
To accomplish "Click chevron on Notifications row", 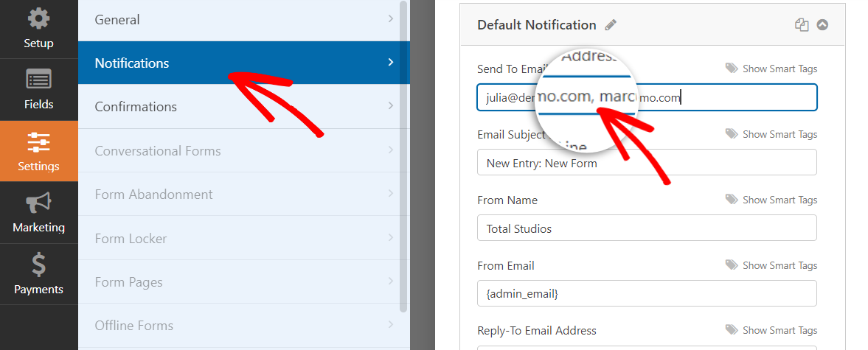I will pyautogui.click(x=391, y=63).
